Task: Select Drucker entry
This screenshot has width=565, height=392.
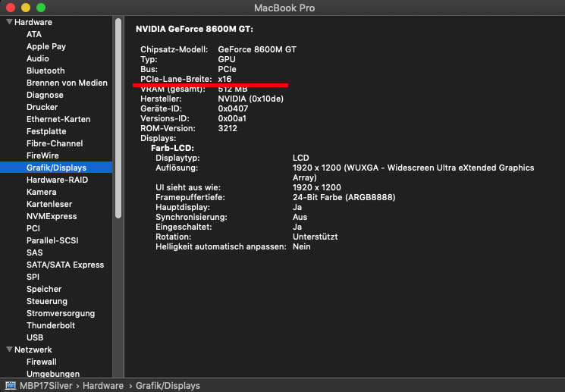Action: click(42, 107)
